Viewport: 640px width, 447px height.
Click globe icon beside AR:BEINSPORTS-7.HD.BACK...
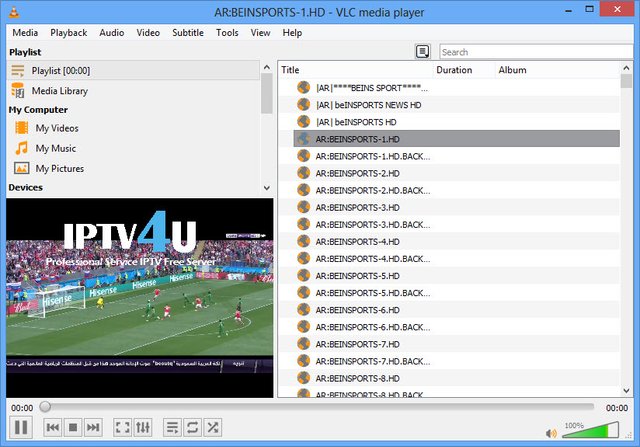coord(303,361)
